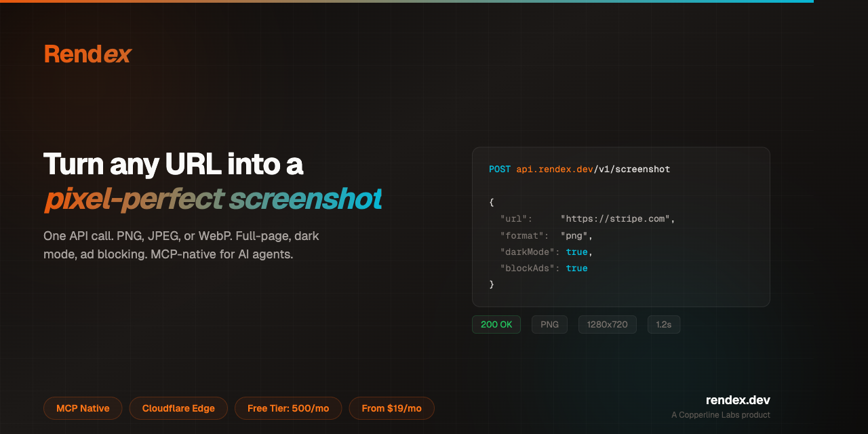Click the Rendex logo

tap(87, 54)
